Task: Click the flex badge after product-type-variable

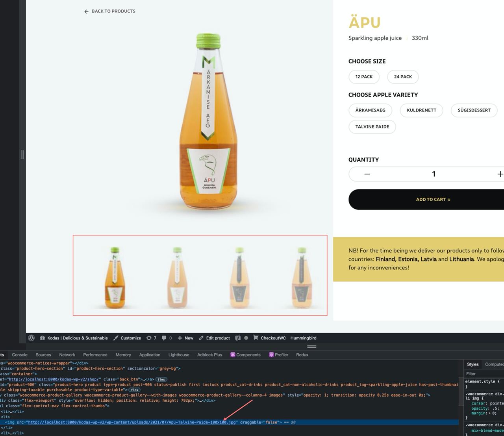Action: (x=135, y=390)
